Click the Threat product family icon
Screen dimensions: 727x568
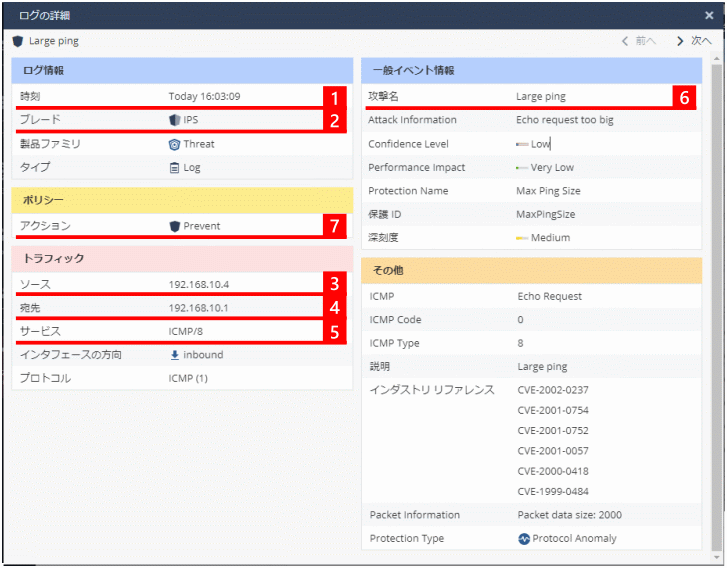pos(175,144)
